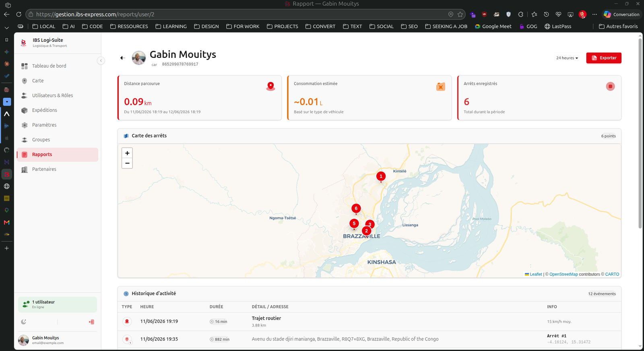Viewport: 644px width, 351px height.
Task: Click the Carte des arrêts map icon
Action: click(x=126, y=136)
